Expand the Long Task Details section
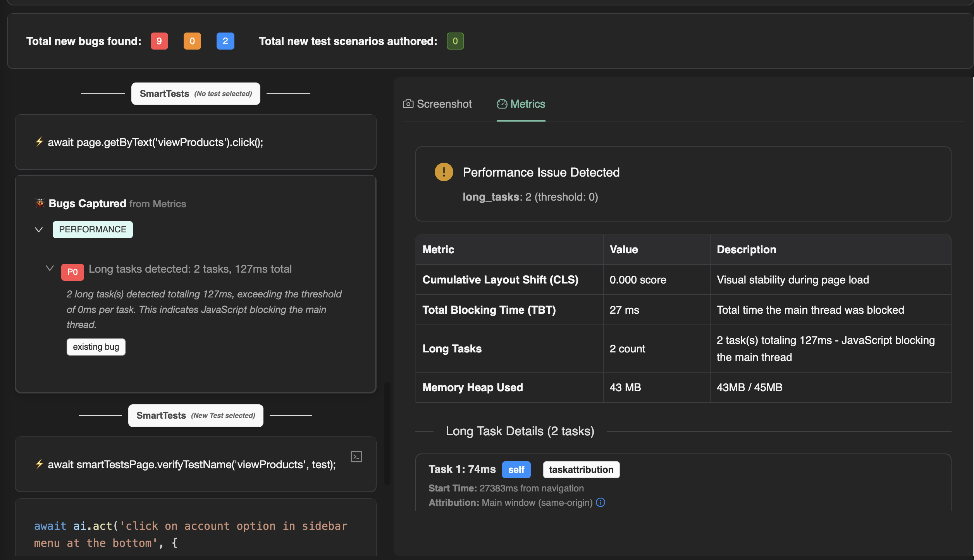974x560 pixels. coord(520,431)
